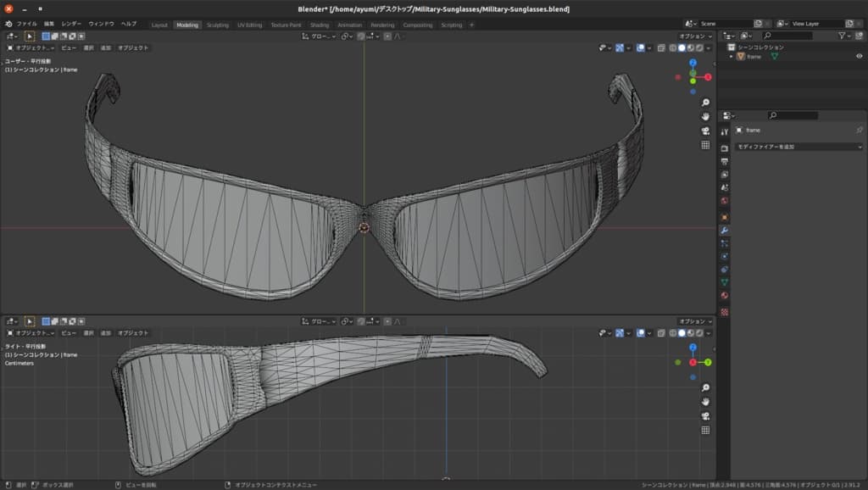This screenshot has height=490, width=868.
Task: Click the ビュー menu in top viewport header
Action: (x=69, y=48)
